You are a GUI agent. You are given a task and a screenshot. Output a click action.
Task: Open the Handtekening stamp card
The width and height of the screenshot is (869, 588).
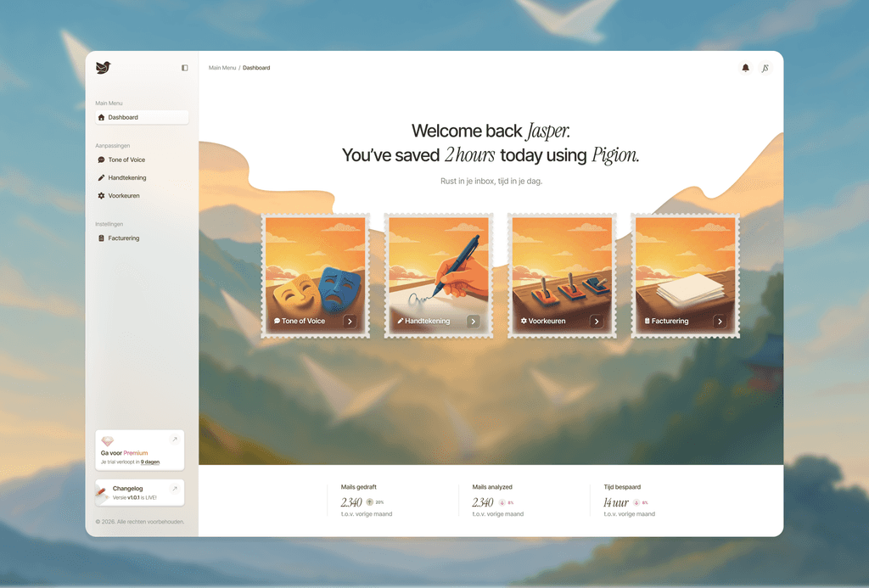click(439, 276)
